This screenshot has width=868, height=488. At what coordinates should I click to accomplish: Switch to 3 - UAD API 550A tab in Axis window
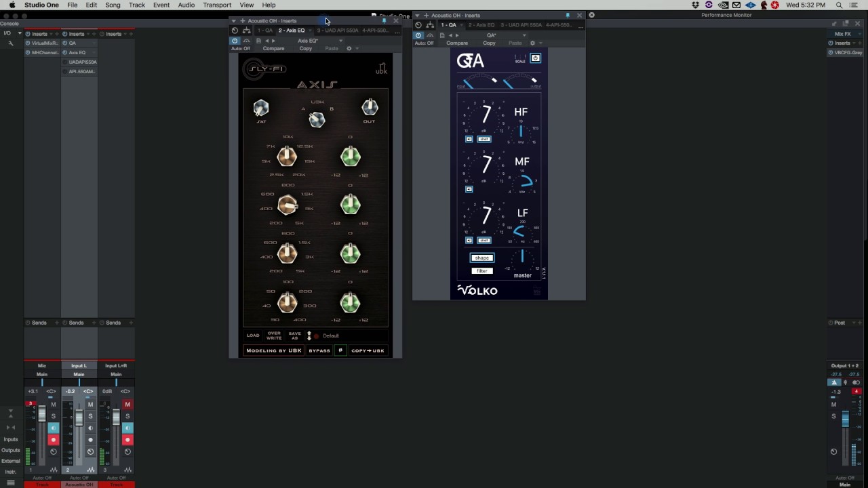coord(337,30)
